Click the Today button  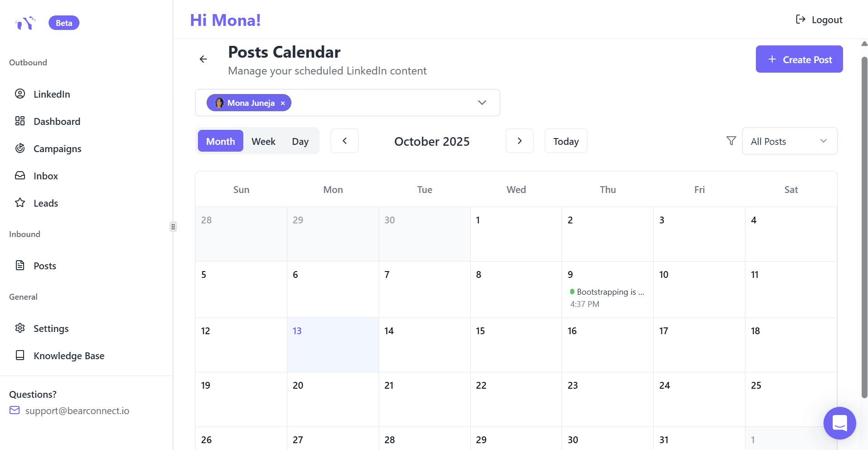566,141
